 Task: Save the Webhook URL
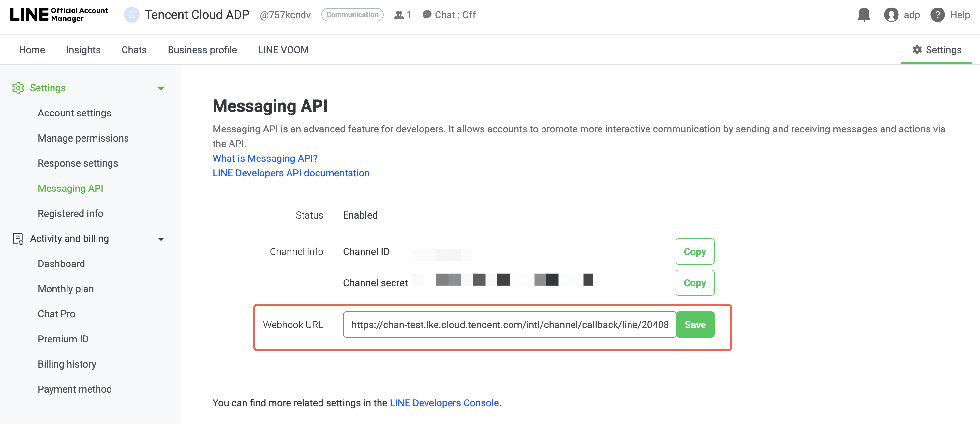tap(695, 325)
